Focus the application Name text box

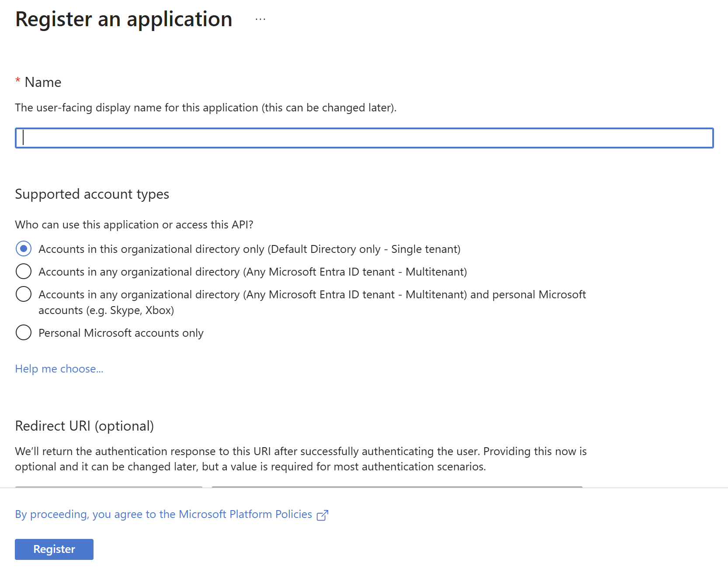(x=364, y=138)
